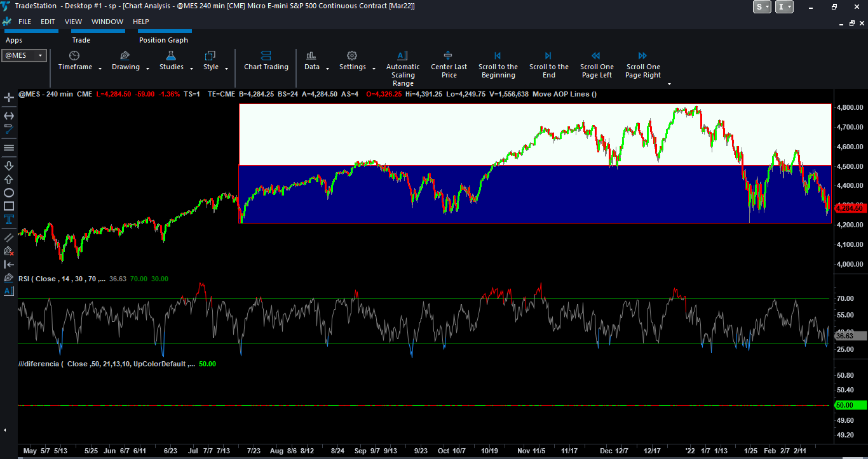Select the parallel lines channel tool
Image resolution: width=868 pixels, height=459 pixels.
click(9, 237)
